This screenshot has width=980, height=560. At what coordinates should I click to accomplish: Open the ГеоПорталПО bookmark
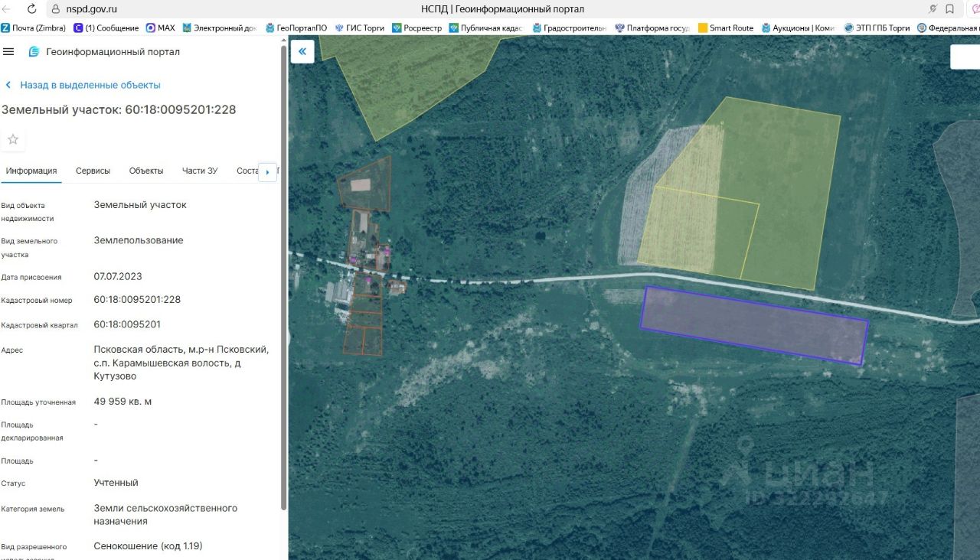click(296, 28)
